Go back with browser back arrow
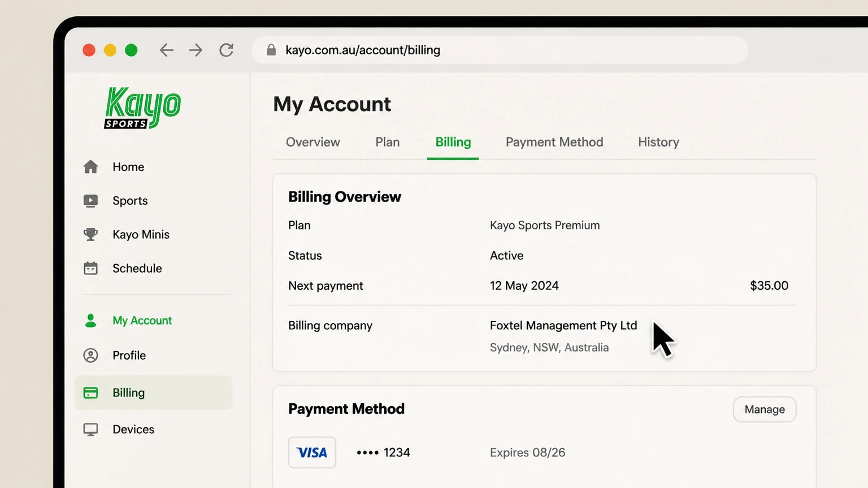868x488 pixels. click(x=166, y=50)
